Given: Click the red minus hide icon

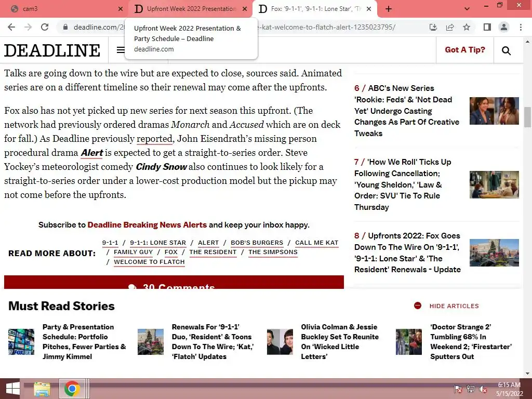Looking at the screenshot, I should pyautogui.click(x=418, y=305).
